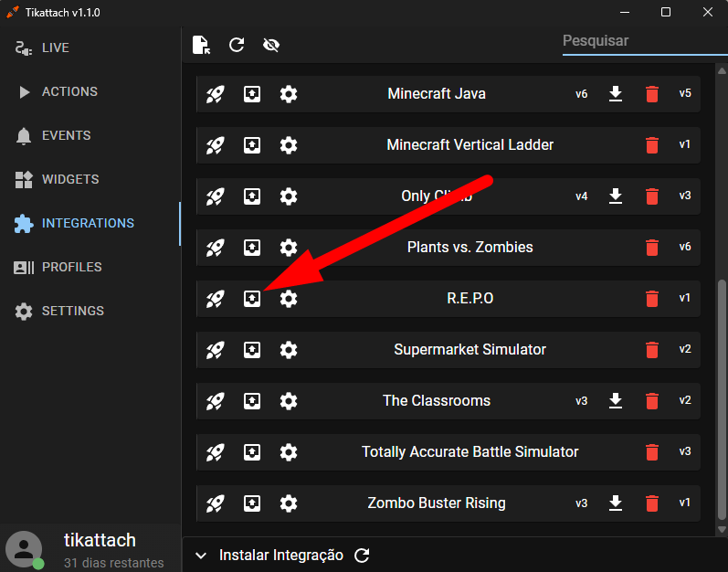Screen dimensions: 728x572
Task: Download v6 update for Minecraft Java
Action: 616,94
